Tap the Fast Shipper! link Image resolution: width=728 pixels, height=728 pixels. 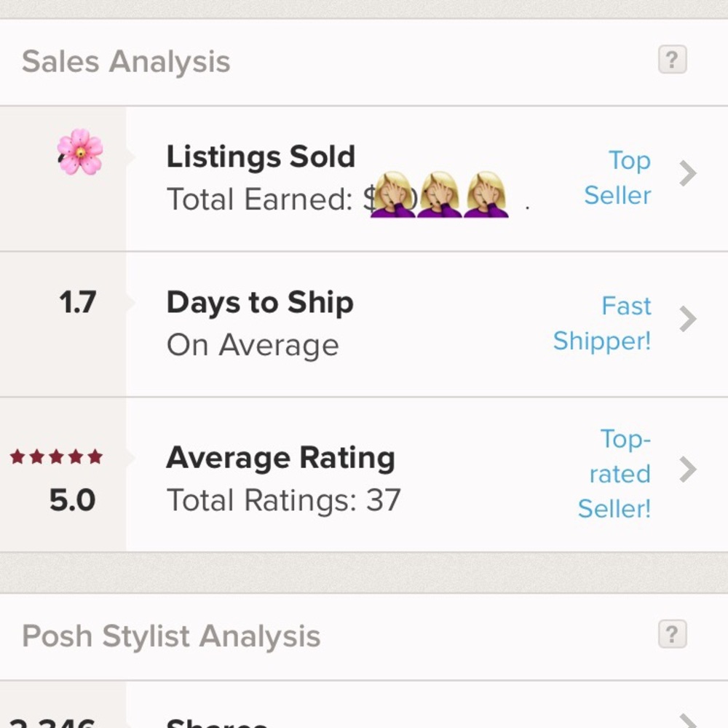[x=602, y=323]
